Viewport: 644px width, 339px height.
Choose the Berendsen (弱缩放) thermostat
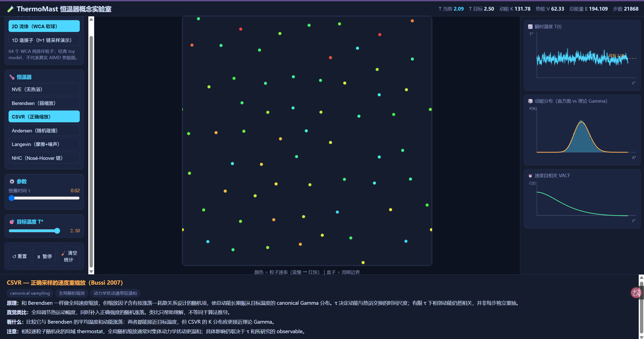click(44, 103)
